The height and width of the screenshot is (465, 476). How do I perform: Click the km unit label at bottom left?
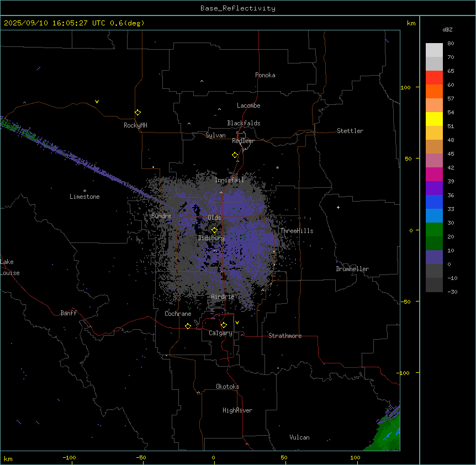8,458
